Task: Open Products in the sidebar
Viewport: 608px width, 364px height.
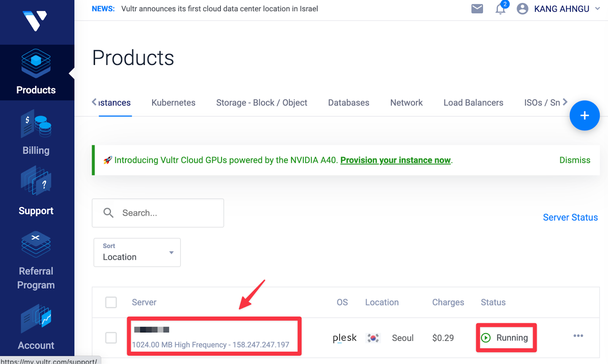Action: 36,72
